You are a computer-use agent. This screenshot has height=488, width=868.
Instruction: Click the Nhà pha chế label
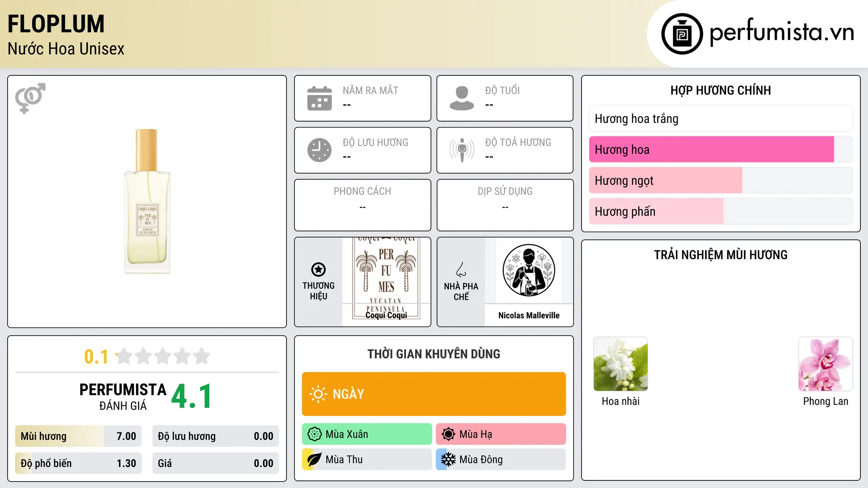tap(461, 291)
